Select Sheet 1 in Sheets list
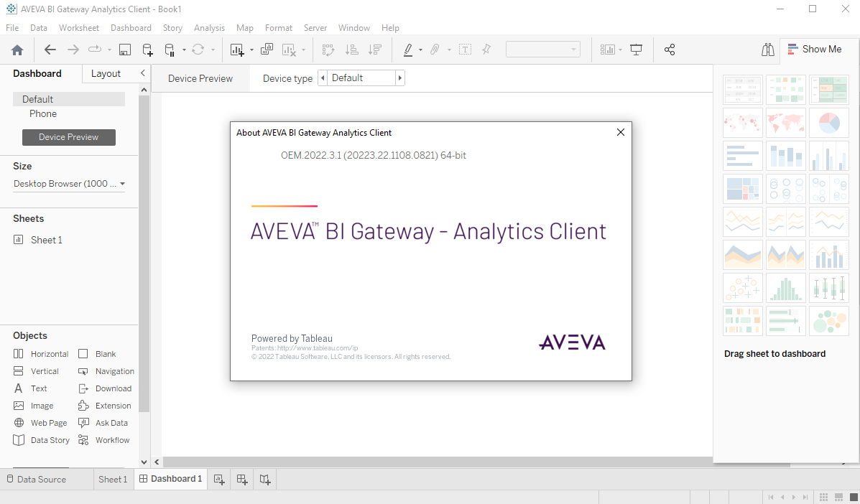The image size is (860, 504). 38,240
